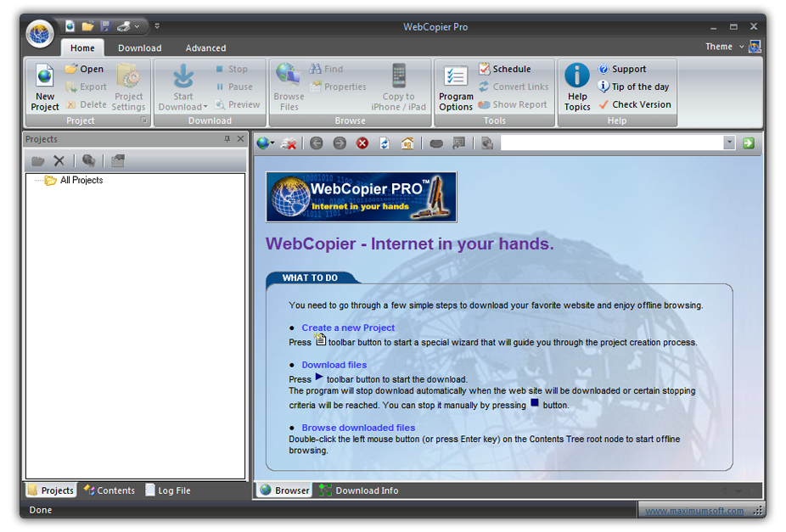Select the Log File bottom tab
The width and height of the screenshot is (786, 532).
tap(168, 490)
